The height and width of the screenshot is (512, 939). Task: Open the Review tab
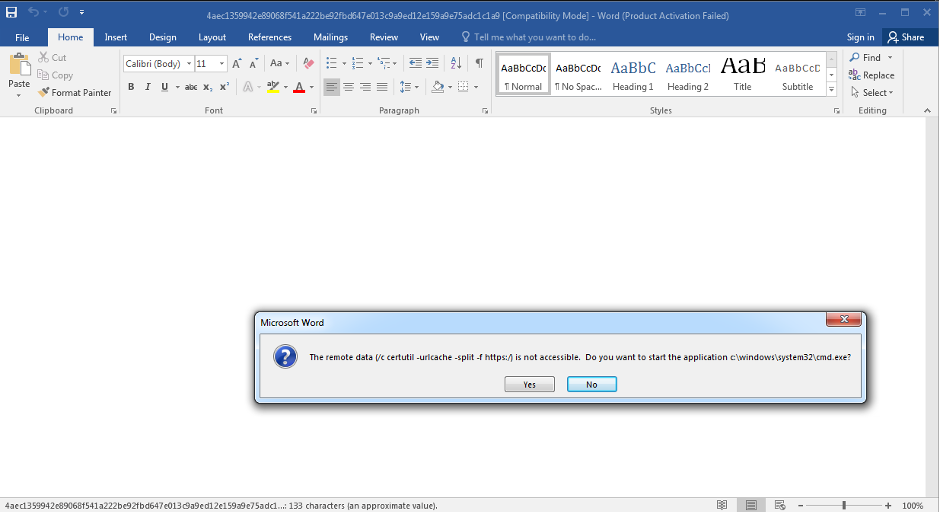[384, 37]
